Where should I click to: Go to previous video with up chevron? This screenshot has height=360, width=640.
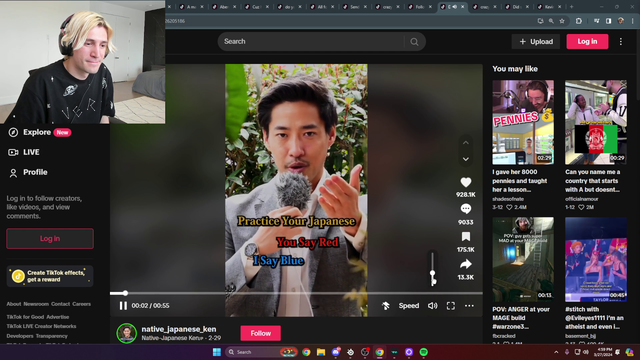[466, 143]
